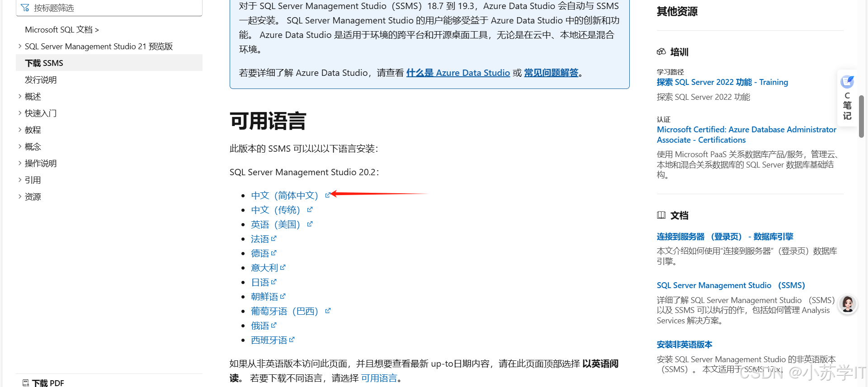
Task: Follow the 可用语言 link in the bottom paragraph
Action: pos(379,378)
